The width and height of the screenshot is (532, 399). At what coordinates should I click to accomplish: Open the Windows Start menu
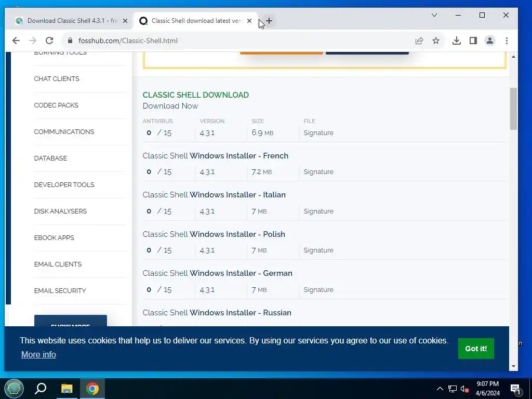(x=14, y=389)
